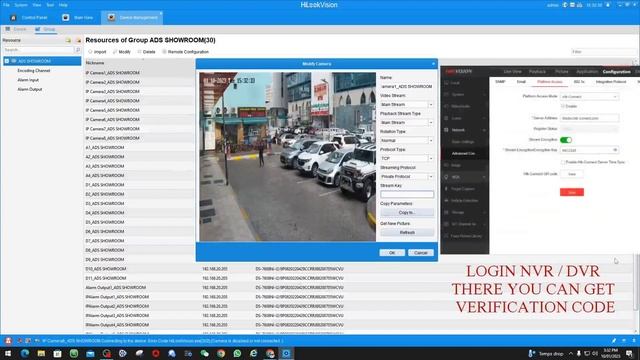This screenshot has width=640, height=360.
Task: Open Remote Configuration
Action: click(185, 52)
